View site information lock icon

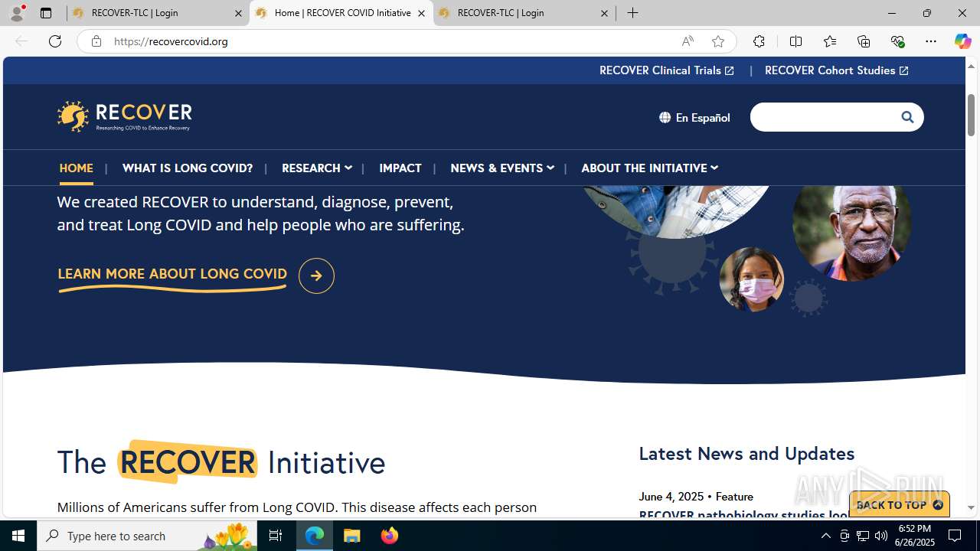[96, 41]
